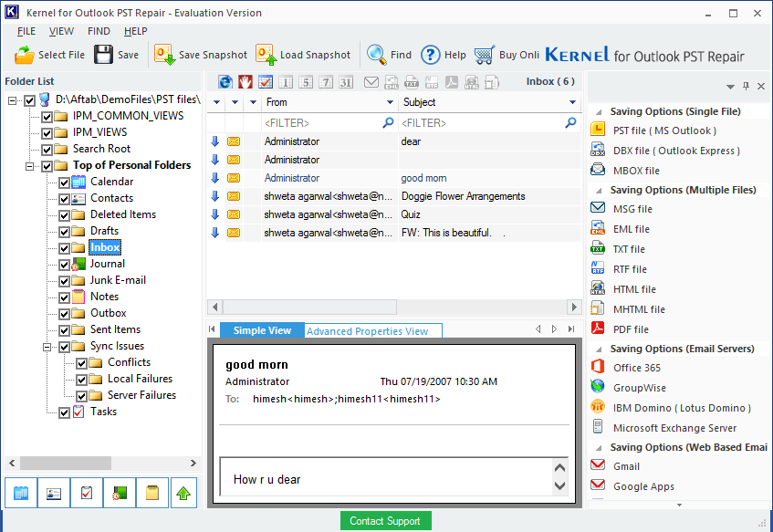Collapse the Top of Personal Folders node
The height and width of the screenshot is (532, 773).
[29, 166]
